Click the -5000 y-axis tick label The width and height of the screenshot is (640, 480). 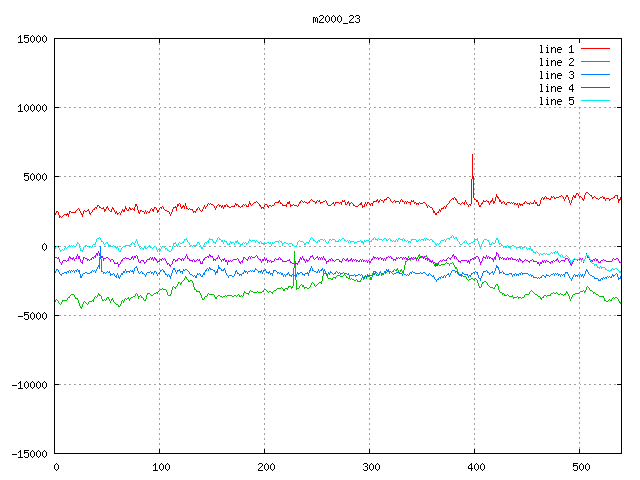(30, 315)
